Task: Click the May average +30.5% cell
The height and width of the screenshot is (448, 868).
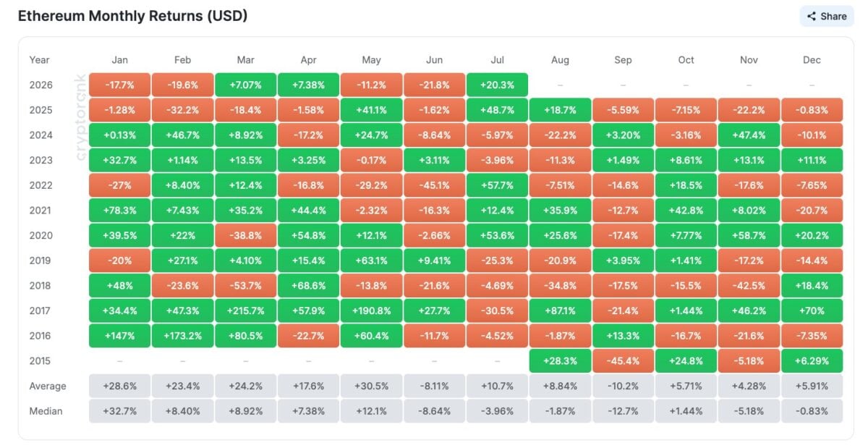Action: pos(371,386)
